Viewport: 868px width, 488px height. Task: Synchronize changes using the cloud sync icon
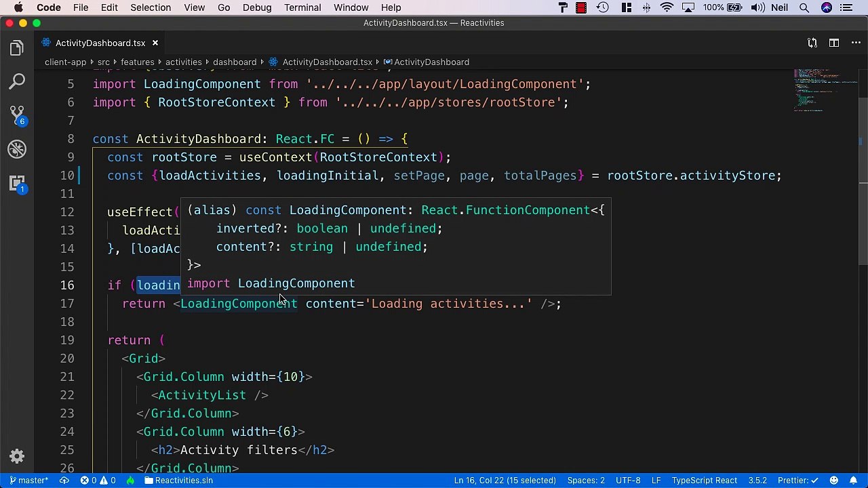pyautogui.click(x=64, y=481)
